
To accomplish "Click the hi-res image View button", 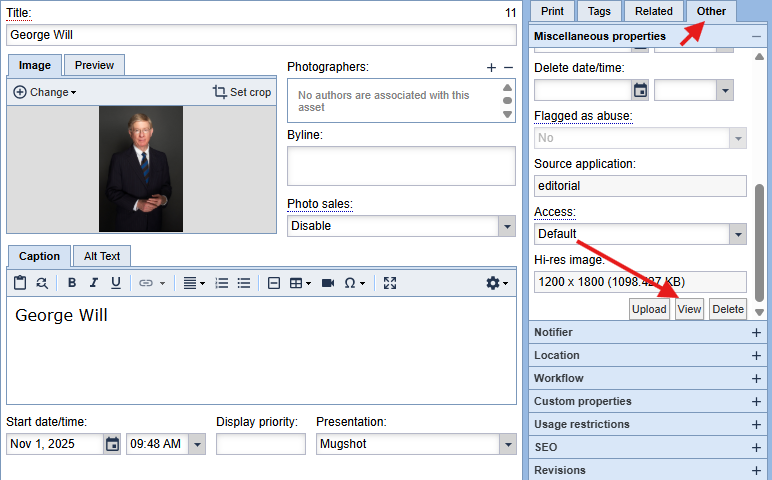I will (x=689, y=309).
